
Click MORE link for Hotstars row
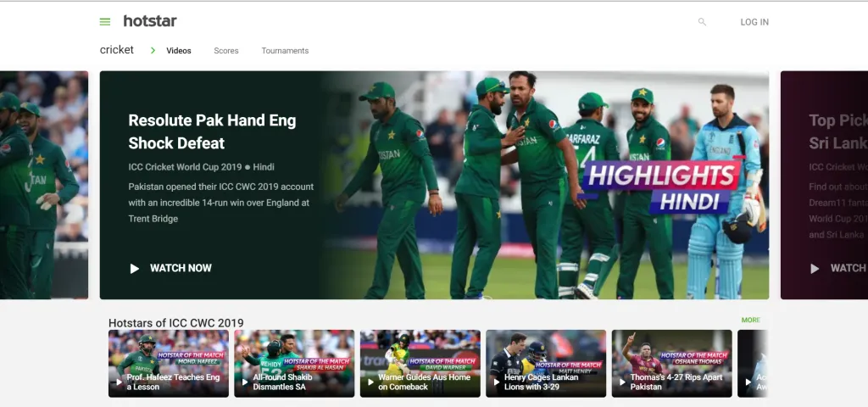pyautogui.click(x=751, y=320)
